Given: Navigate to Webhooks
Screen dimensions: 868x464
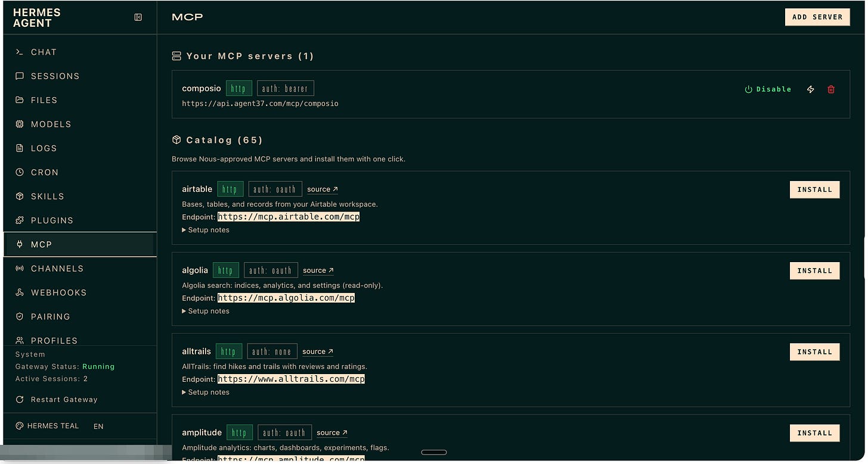Looking at the screenshot, I should pyautogui.click(x=80, y=292).
